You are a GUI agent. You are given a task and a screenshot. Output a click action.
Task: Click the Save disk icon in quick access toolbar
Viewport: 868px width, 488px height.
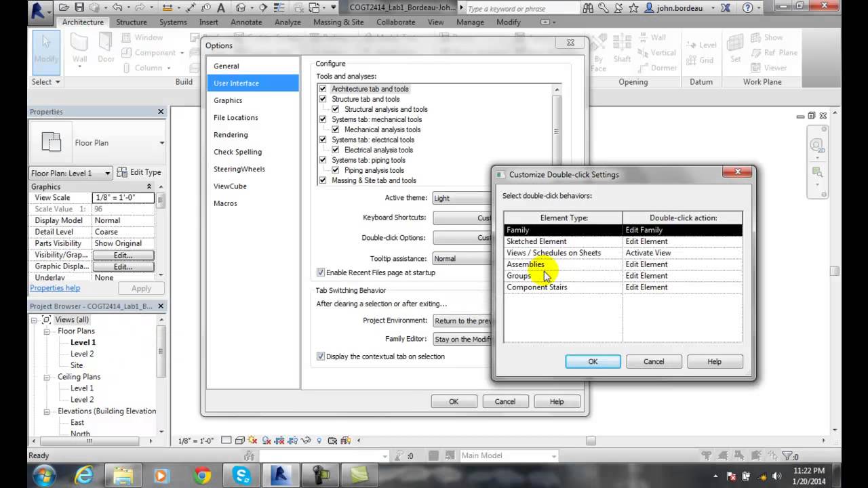point(79,8)
